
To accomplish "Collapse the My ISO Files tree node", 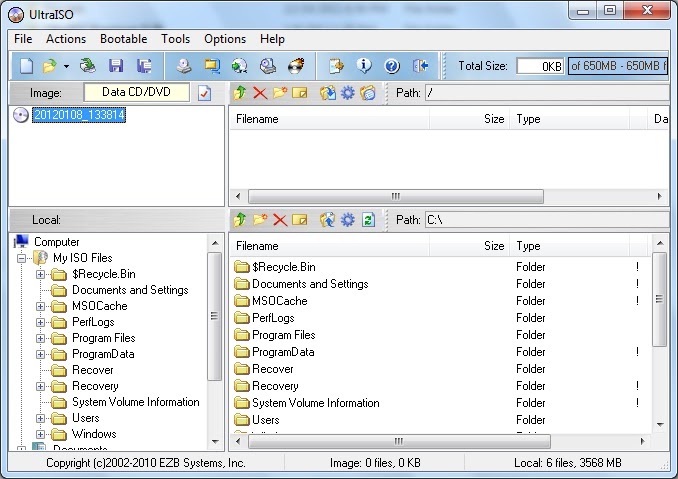I will (x=21, y=258).
